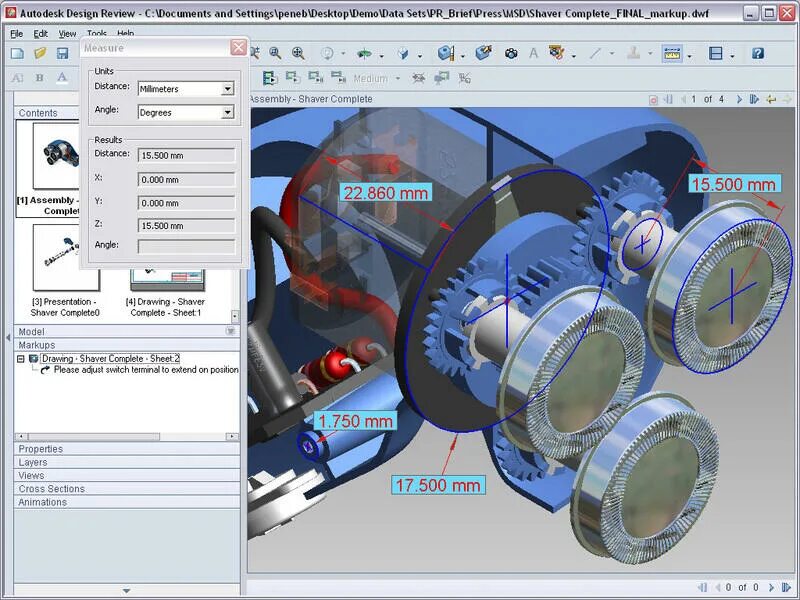Open a file with the folder icon

(40, 53)
